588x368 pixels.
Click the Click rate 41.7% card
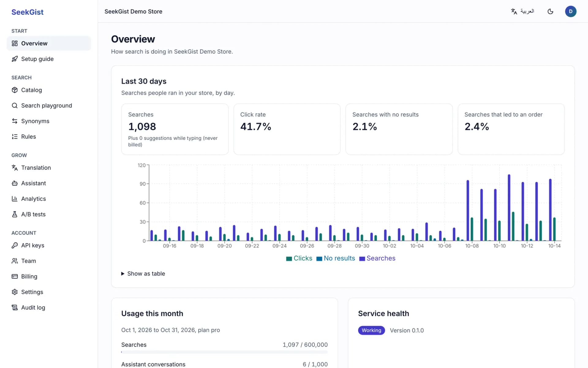click(x=287, y=129)
